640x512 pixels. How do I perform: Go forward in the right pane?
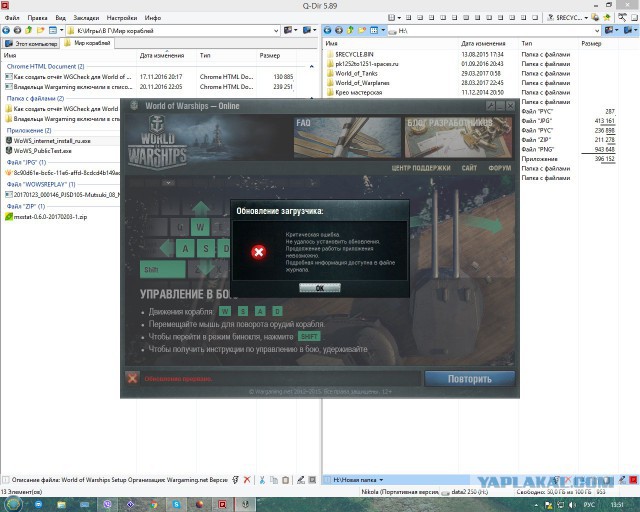[339, 30]
